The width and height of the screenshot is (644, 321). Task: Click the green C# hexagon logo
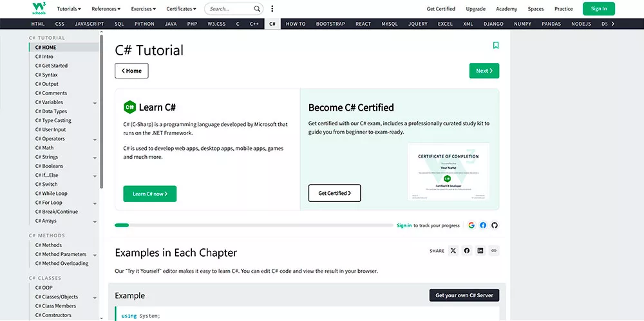130,107
